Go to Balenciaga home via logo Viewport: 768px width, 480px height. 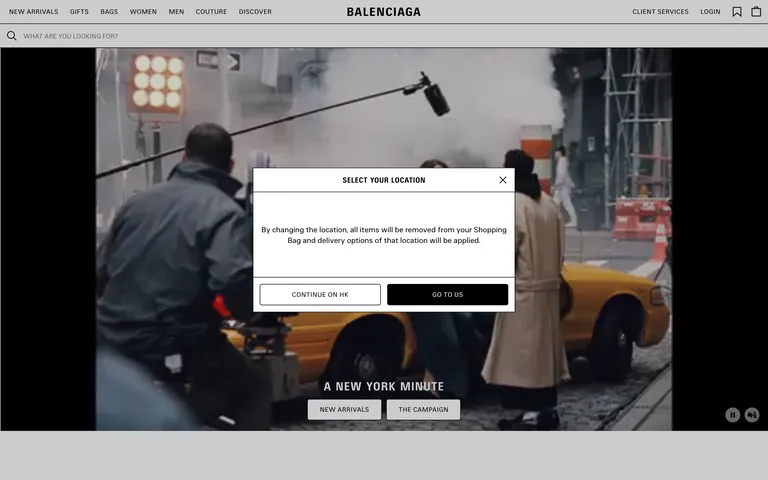coord(384,12)
